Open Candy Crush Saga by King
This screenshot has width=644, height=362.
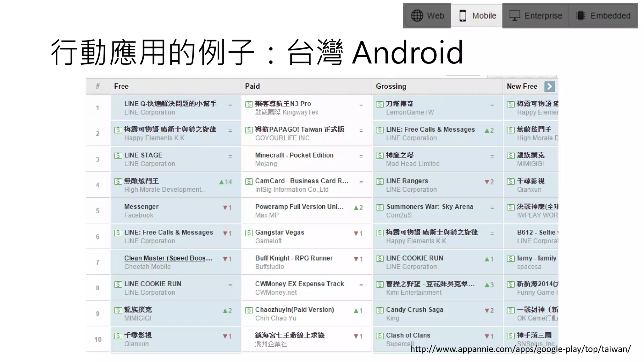coord(414,310)
